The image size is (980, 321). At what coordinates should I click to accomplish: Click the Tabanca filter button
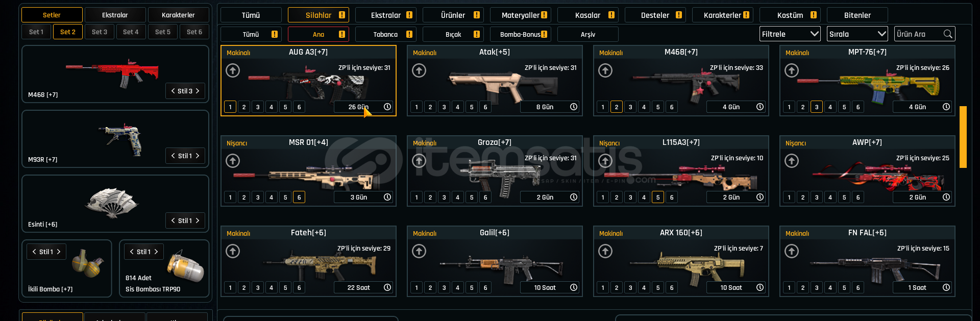pos(385,34)
